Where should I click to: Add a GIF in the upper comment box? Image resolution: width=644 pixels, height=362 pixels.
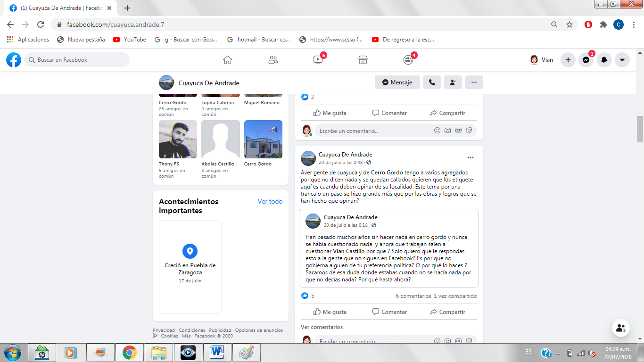pos(458,131)
